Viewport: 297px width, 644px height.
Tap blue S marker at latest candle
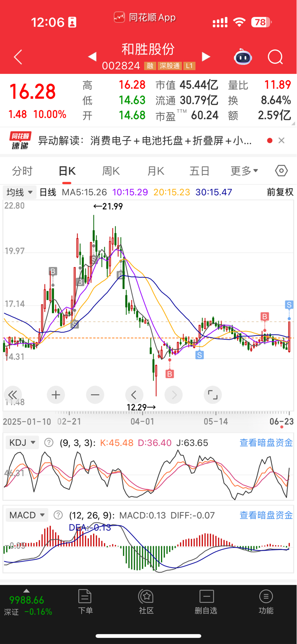(289, 305)
